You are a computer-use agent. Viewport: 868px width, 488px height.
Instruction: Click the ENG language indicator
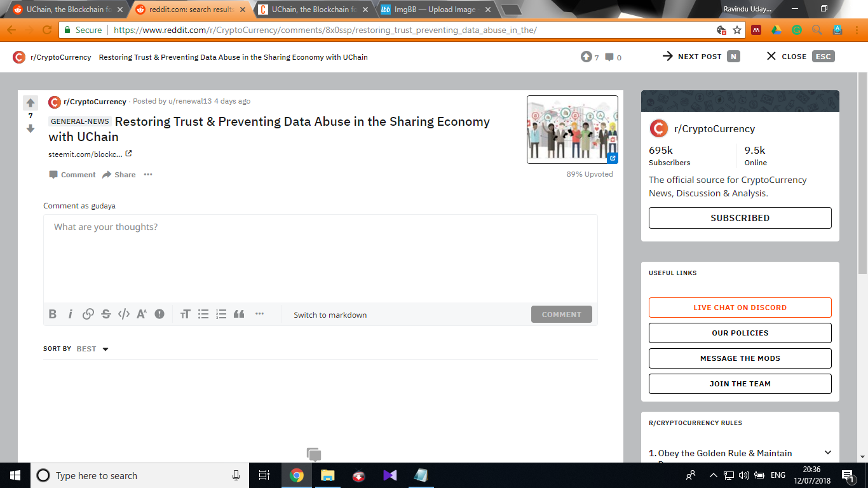tap(778, 475)
